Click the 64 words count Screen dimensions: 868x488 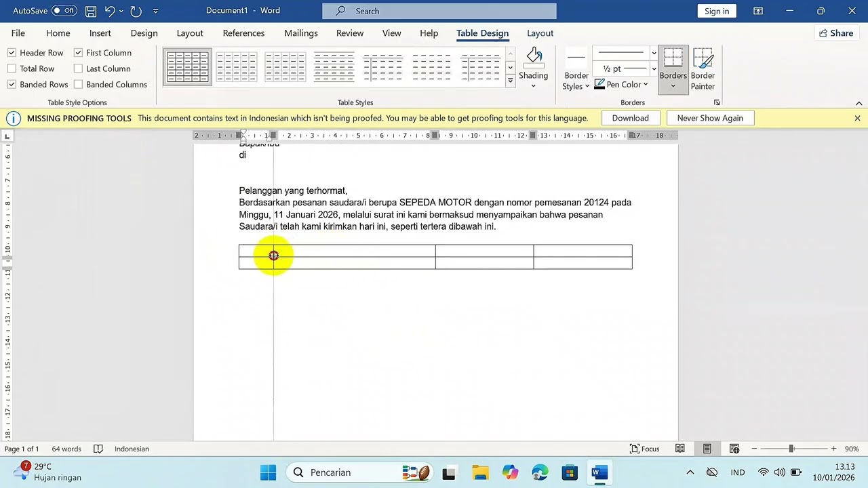tap(66, 449)
